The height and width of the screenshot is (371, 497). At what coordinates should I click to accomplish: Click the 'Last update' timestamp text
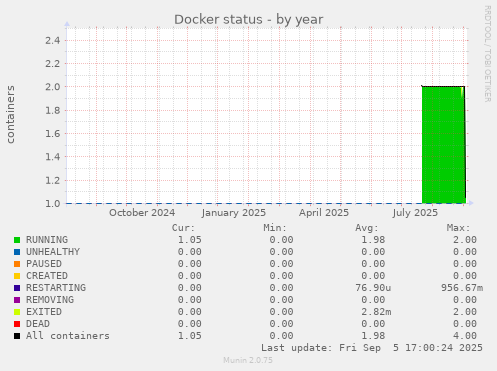click(x=372, y=348)
